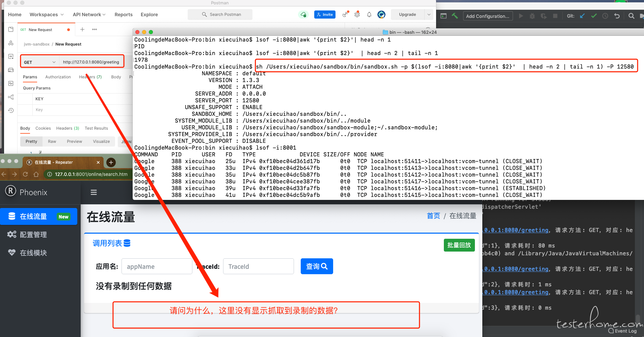Click the IDE stop square icon
This screenshot has width=644, height=337.
click(555, 16)
